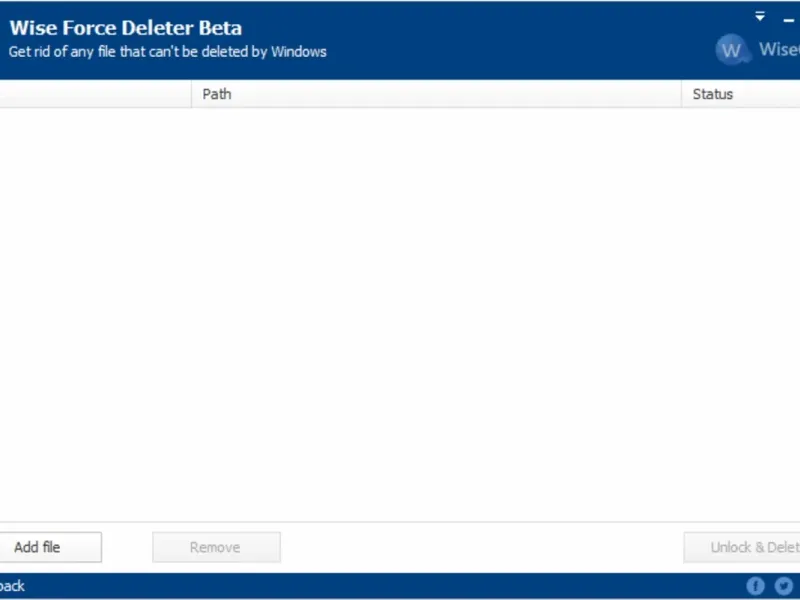This screenshot has width=800, height=600.
Task: Sort by the Status column header
Action: point(741,94)
